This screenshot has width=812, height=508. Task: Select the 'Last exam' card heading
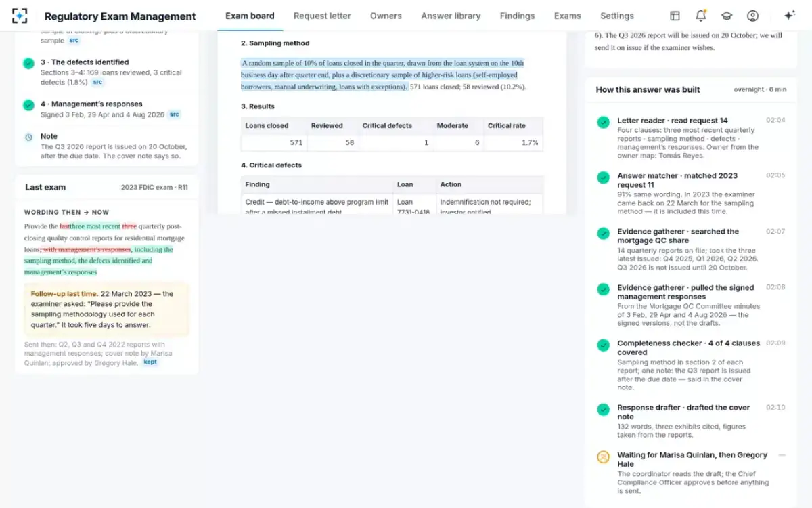tap(45, 187)
